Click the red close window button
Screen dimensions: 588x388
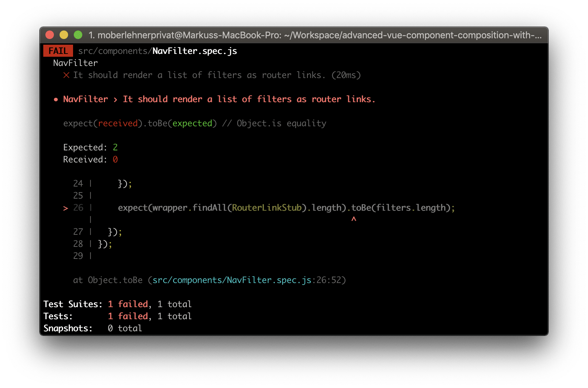coord(50,35)
